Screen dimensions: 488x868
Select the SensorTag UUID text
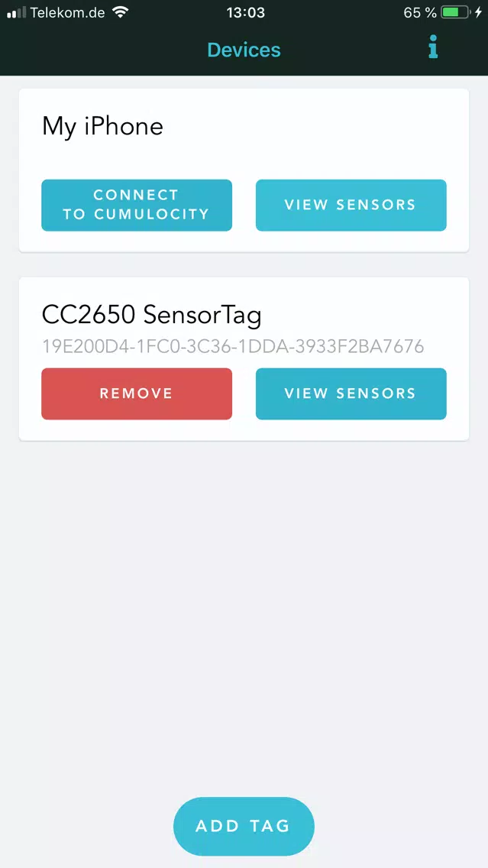(233, 347)
